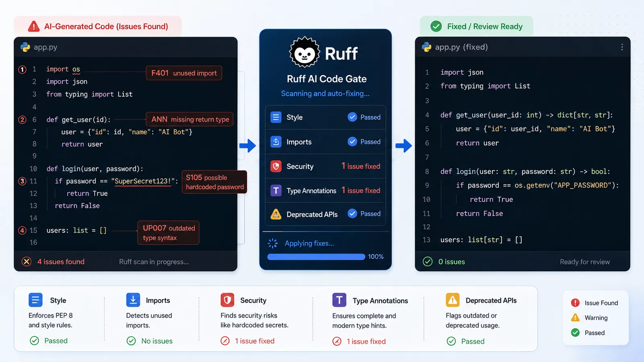Click the issue marker 4 on line 15
Image resolution: width=644 pixels, height=362 pixels.
point(23,230)
